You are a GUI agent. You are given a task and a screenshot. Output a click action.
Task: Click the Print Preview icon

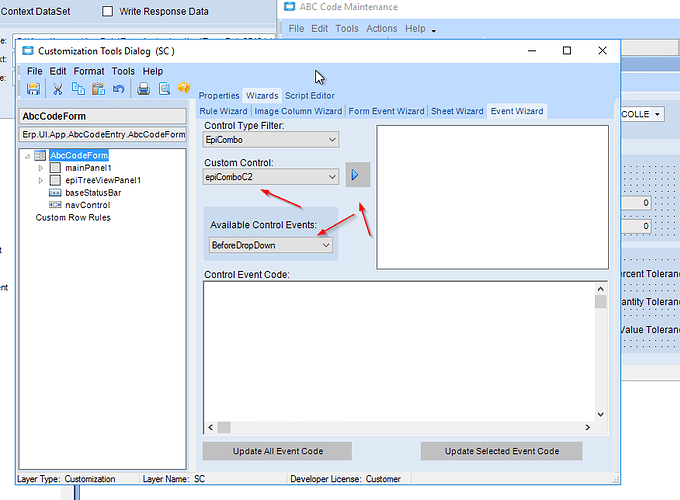point(164,89)
